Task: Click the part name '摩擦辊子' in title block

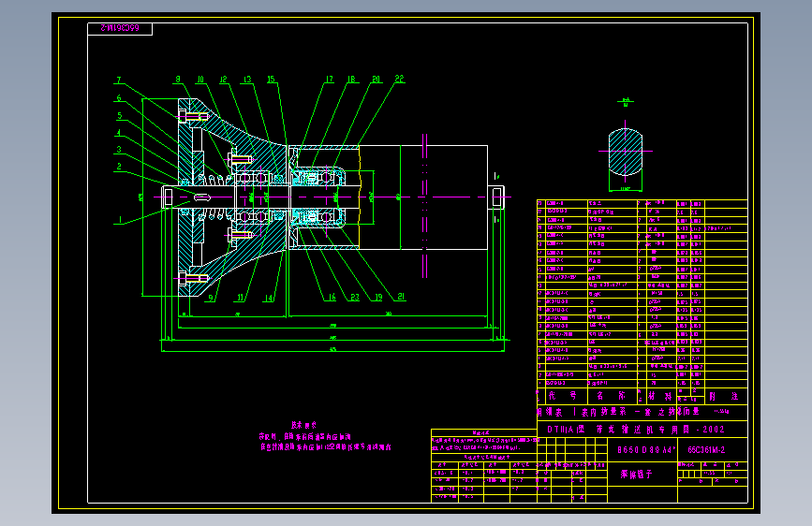Action: [637, 475]
